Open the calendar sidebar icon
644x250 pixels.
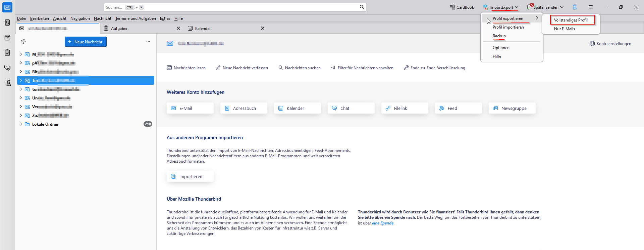(7, 38)
